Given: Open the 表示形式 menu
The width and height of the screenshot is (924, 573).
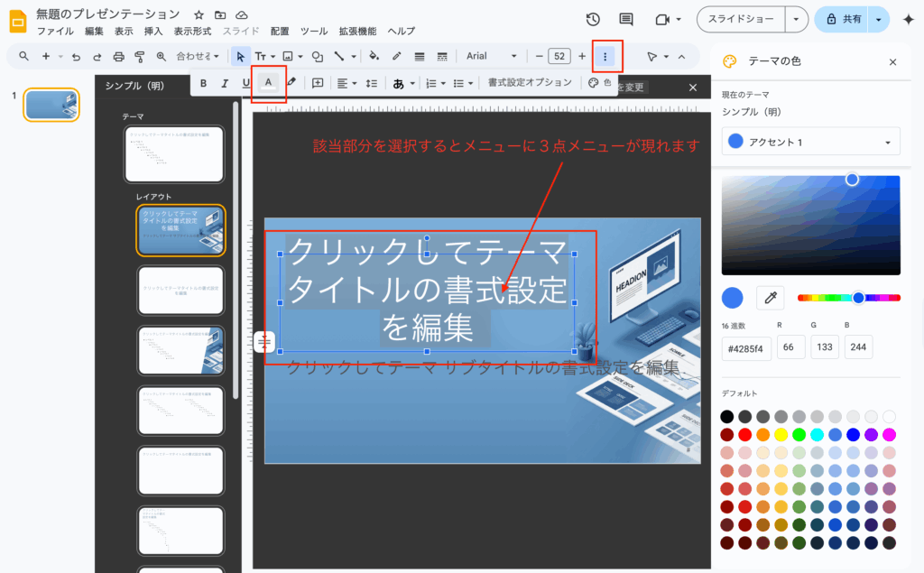Looking at the screenshot, I should coord(192,32).
